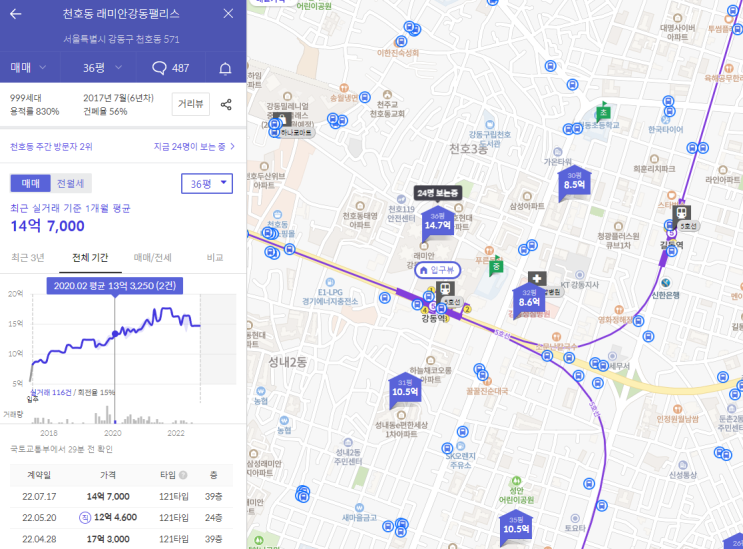
Task: Expand the outlined 36평 combo box
Action: [x=207, y=184]
